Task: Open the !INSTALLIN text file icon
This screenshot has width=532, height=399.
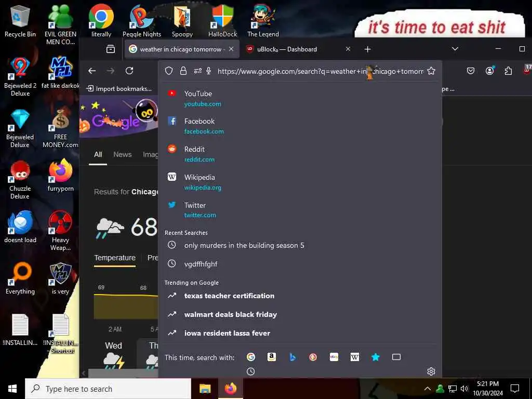Action: 20,329
